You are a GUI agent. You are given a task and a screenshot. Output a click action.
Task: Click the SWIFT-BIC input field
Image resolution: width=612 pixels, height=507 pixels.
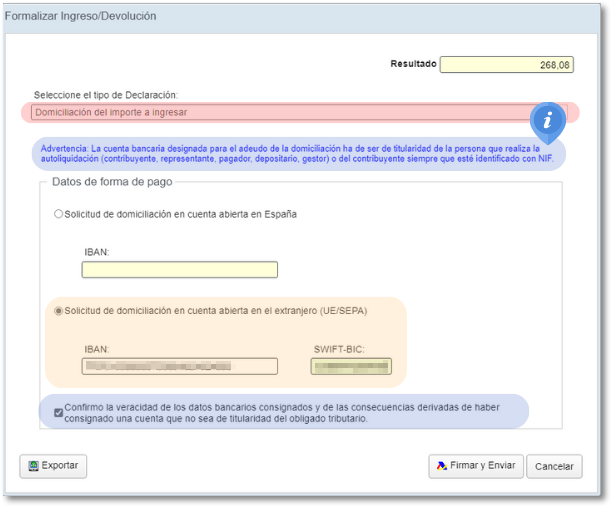[x=350, y=366]
